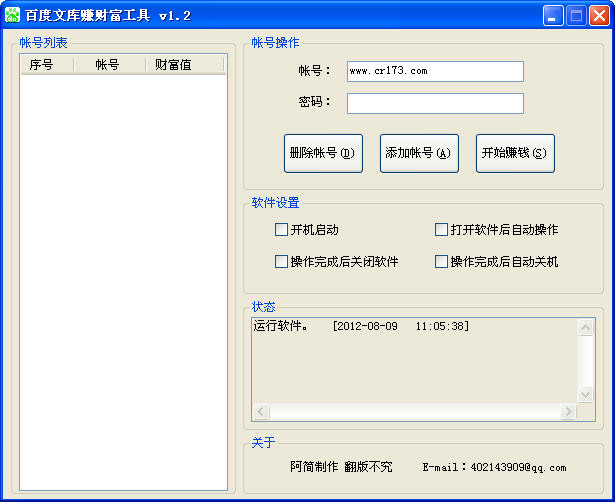The height and width of the screenshot is (502, 615).
Task: Click the 序号 column header
Action: click(47, 65)
